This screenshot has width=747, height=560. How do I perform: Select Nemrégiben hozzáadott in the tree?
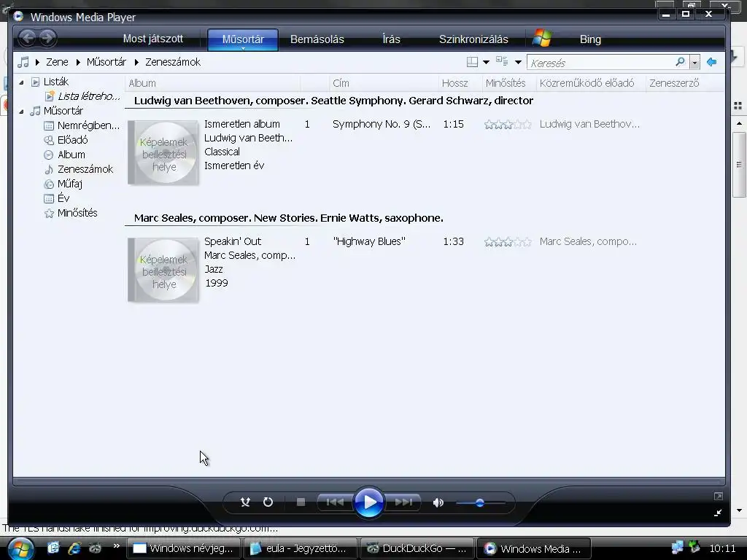[x=88, y=125]
